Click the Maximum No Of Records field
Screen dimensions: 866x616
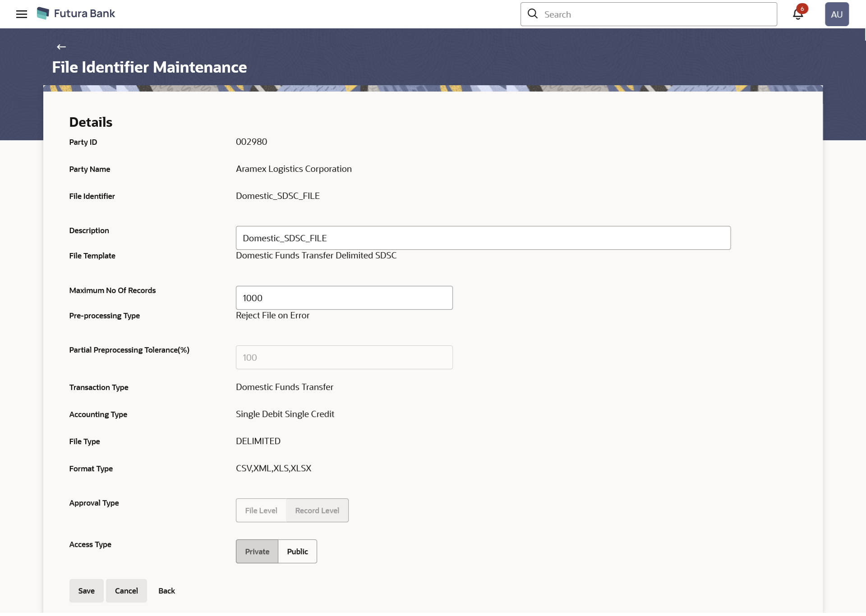tap(344, 298)
